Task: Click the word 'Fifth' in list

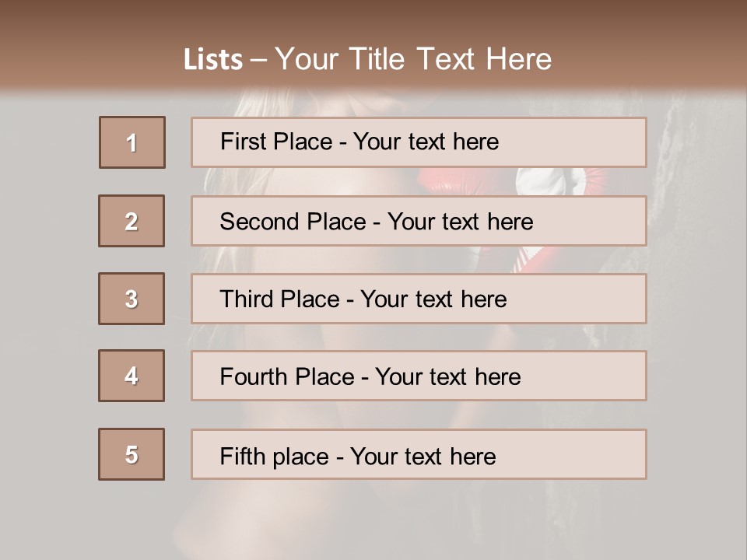Action: (x=242, y=456)
